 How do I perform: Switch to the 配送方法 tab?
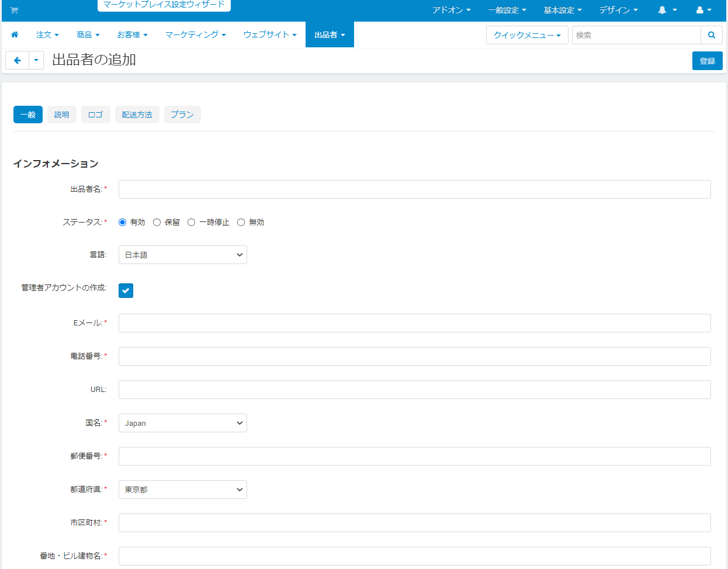[x=137, y=115]
